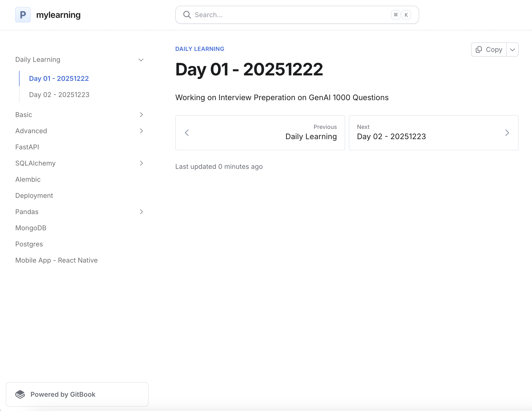Expand the Basic section chevron

(141, 115)
